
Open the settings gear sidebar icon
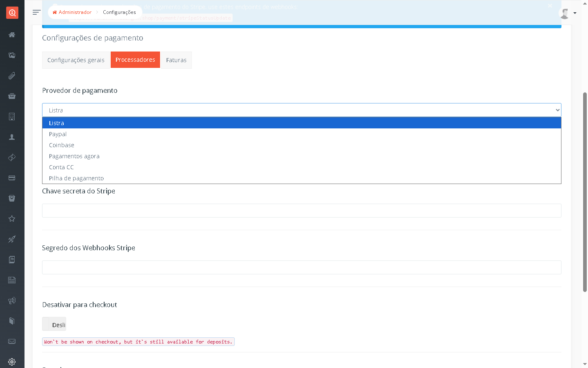point(12,362)
